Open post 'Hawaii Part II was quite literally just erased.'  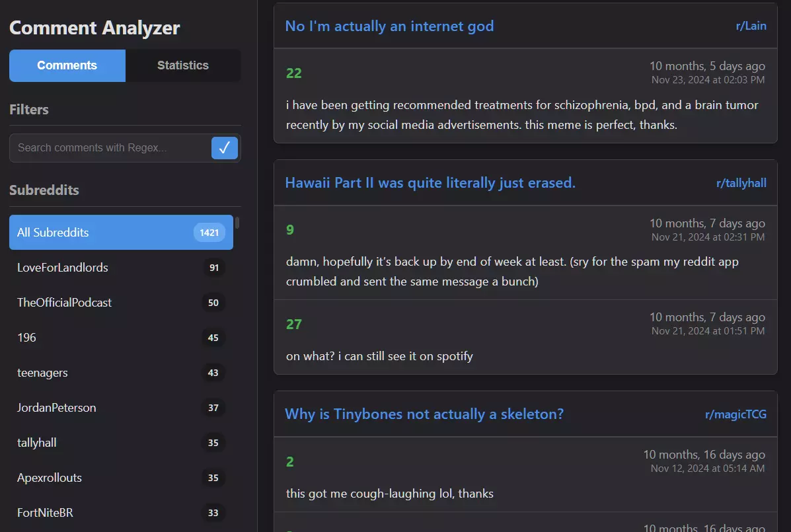pos(430,182)
